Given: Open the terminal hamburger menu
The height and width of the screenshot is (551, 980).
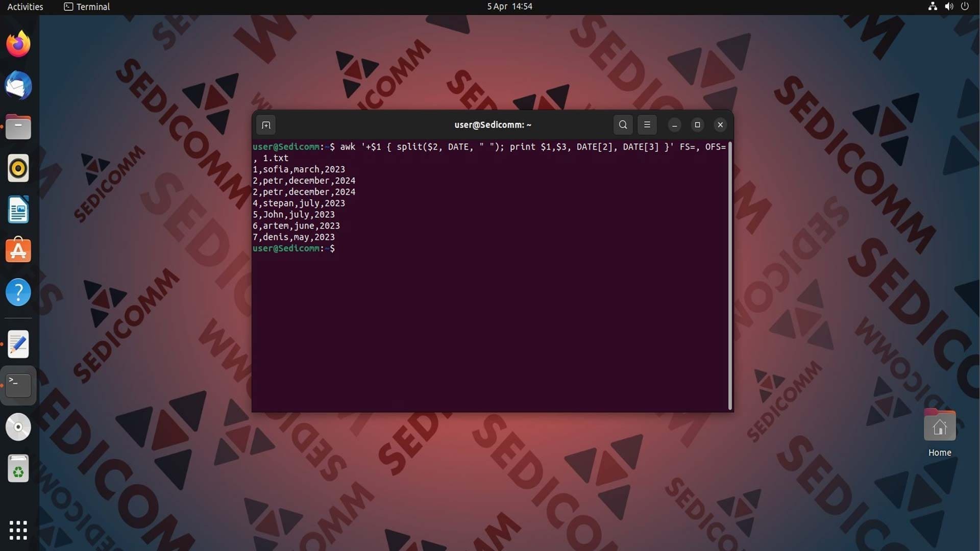Looking at the screenshot, I should tap(647, 125).
